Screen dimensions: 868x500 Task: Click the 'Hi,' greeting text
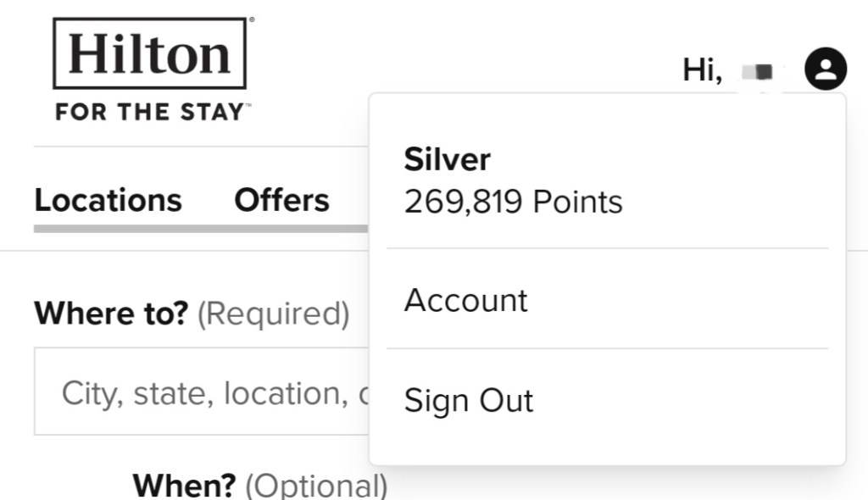pos(702,70)
